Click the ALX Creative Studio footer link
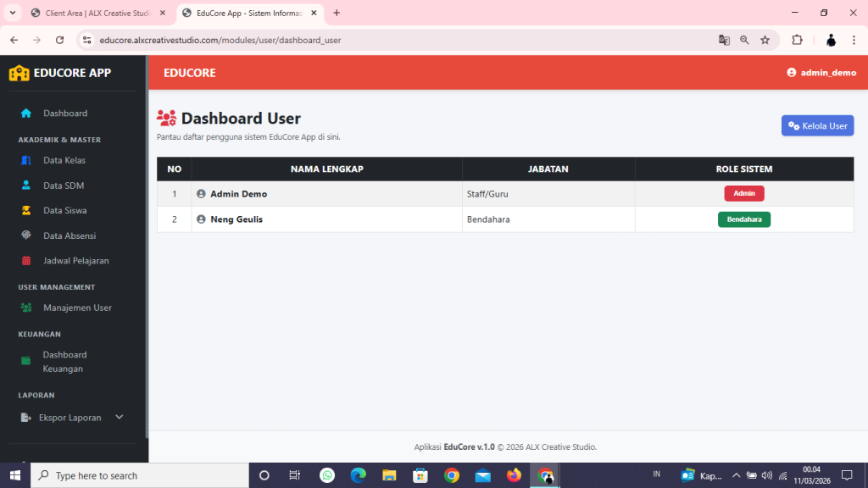868x488 pixels. tap(559, 446)
